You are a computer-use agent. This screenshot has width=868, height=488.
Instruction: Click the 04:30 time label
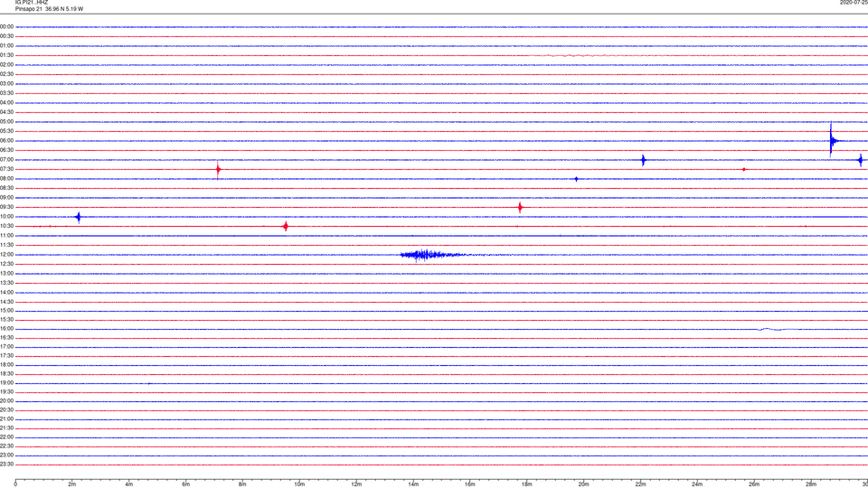6,112
